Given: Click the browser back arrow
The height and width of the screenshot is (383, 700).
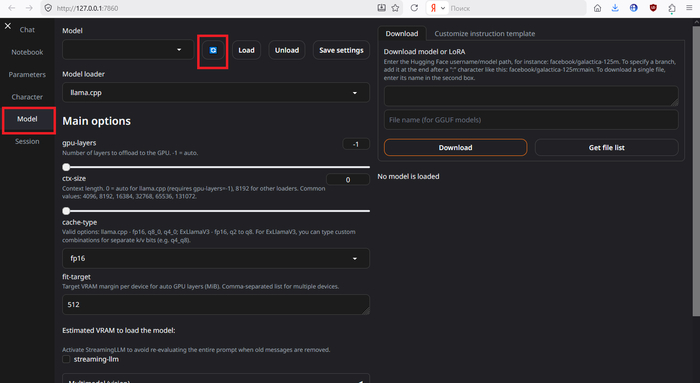Looking at the screenshot, I should click(x=12, y=8).
